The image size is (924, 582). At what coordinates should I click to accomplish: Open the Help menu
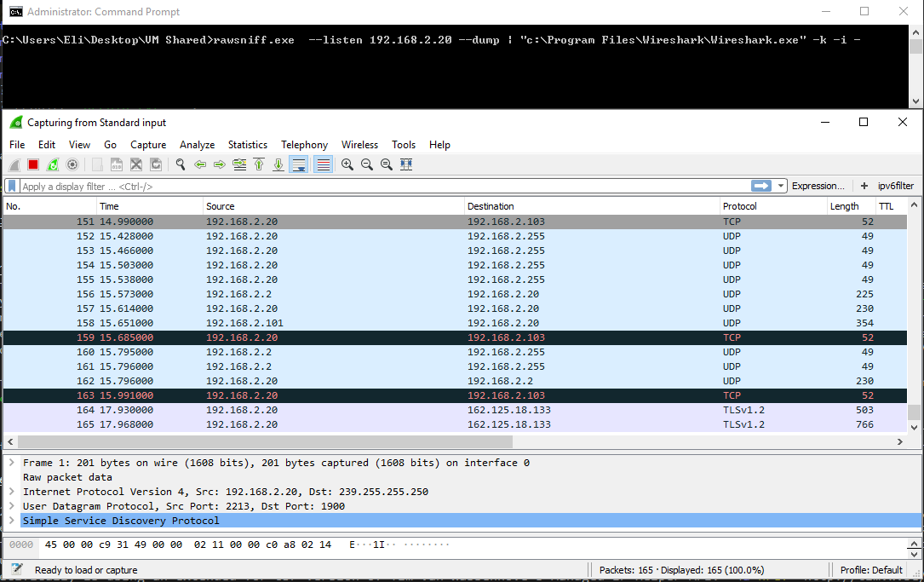click(x=439, y=145)
